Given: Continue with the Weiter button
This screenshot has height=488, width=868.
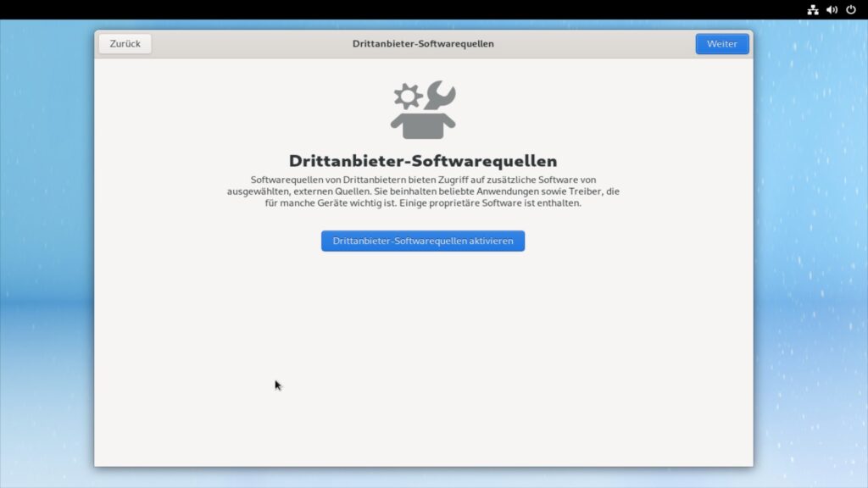Looking at the screenshot, I should 722,44.
